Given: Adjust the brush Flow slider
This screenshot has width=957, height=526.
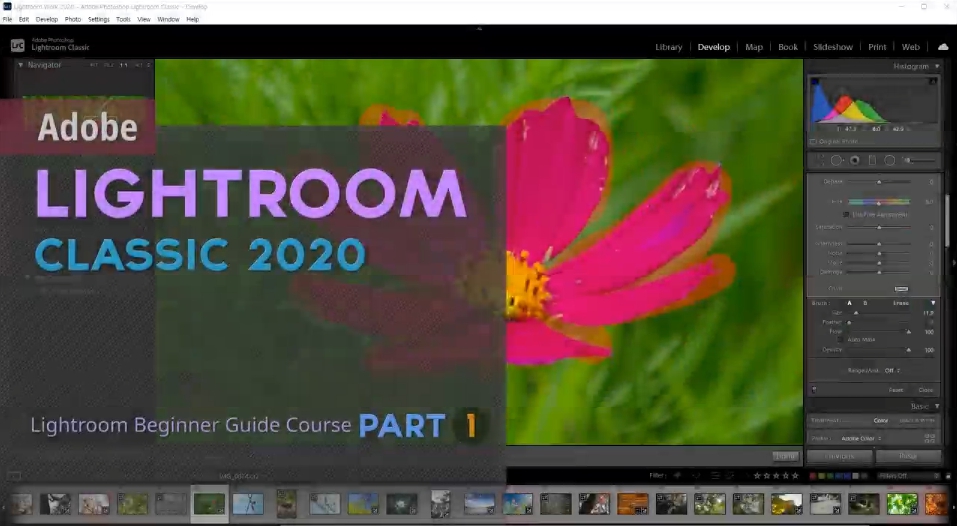Looking at the screenshot, I should 879,332.
